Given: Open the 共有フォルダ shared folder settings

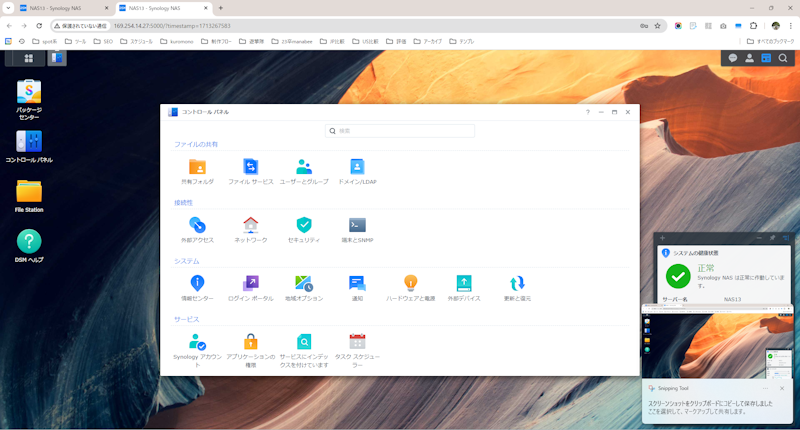Looking at the screenshot, I should (197, 171).
